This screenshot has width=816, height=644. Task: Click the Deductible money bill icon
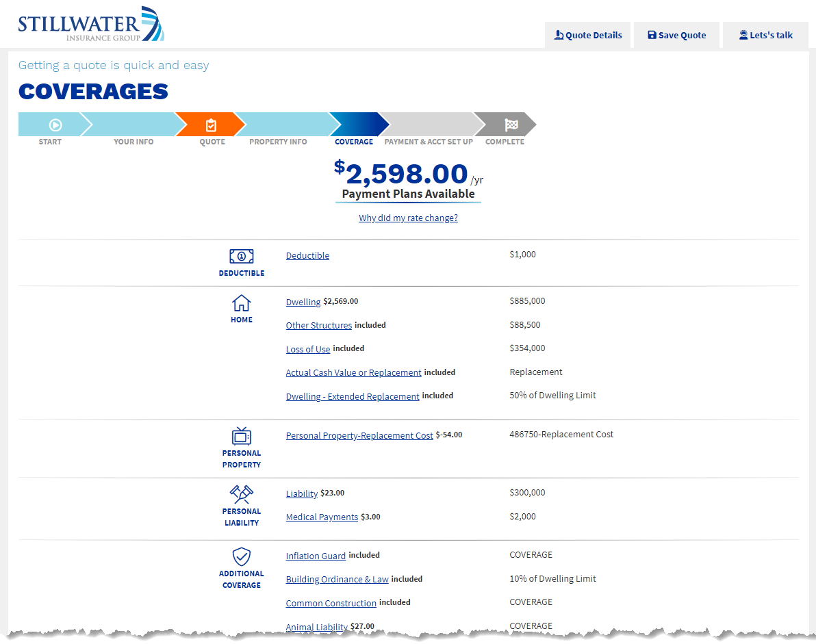click(x=242, y=256)
